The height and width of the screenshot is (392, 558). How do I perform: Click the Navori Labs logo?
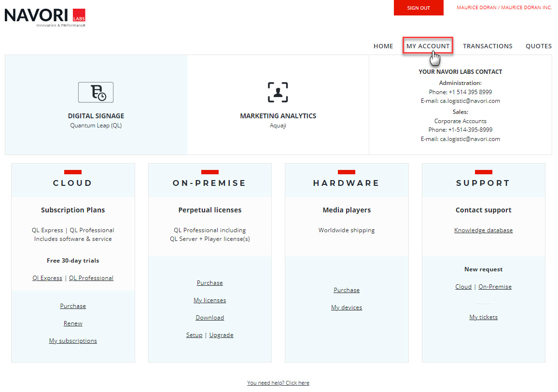(45, 17)
